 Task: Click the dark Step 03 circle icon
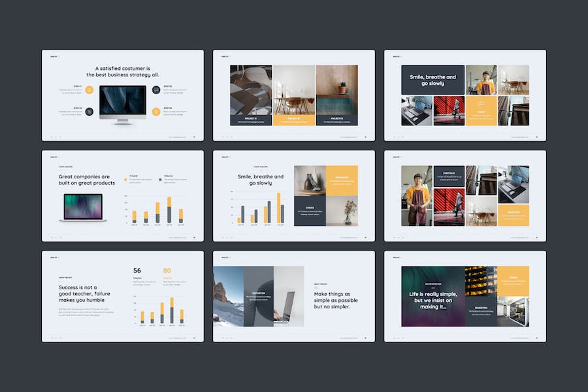click(90, 111)
